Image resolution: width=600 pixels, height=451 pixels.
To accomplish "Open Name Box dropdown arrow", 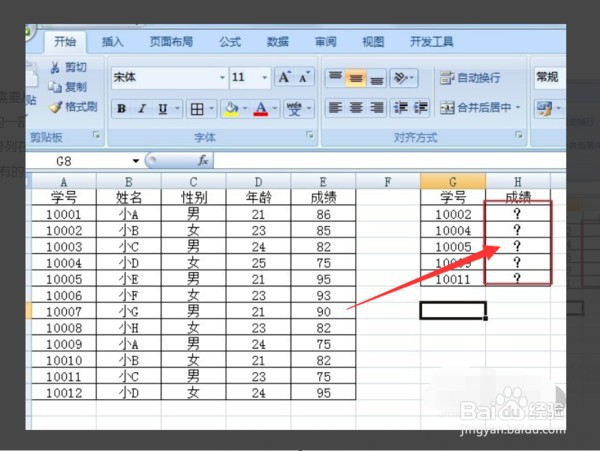I will point(135,161).
